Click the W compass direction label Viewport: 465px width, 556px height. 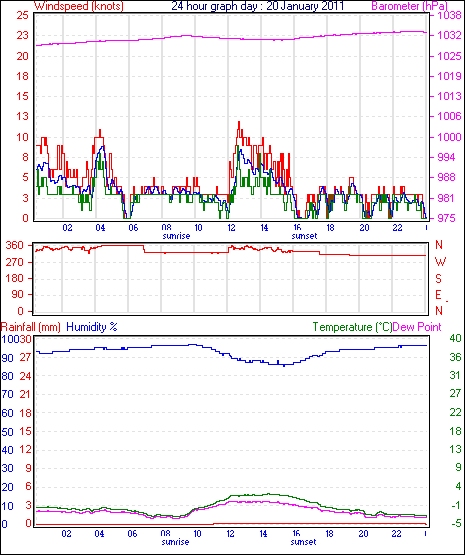440,262
